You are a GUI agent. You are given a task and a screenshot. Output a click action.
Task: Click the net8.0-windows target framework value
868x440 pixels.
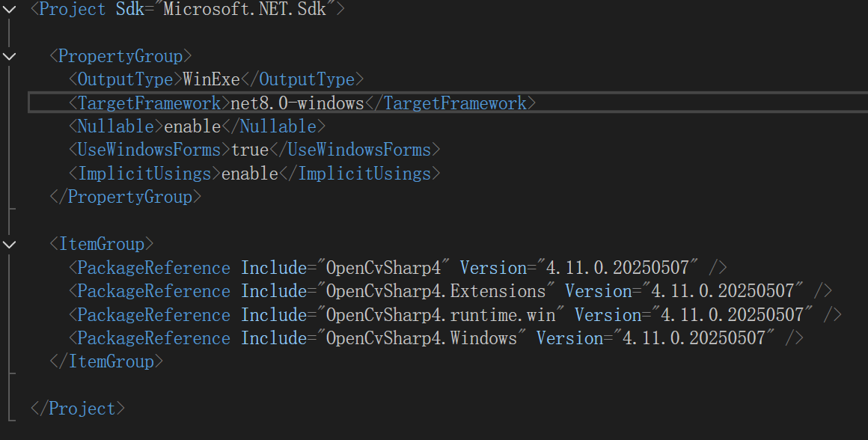point(297,103)
